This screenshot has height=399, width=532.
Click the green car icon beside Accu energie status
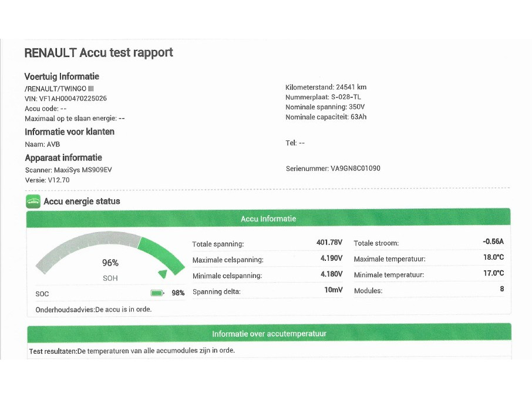[33, 202]
